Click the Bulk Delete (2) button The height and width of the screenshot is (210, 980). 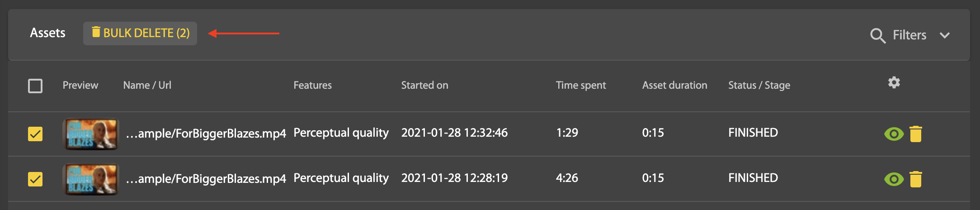(140, 33)
